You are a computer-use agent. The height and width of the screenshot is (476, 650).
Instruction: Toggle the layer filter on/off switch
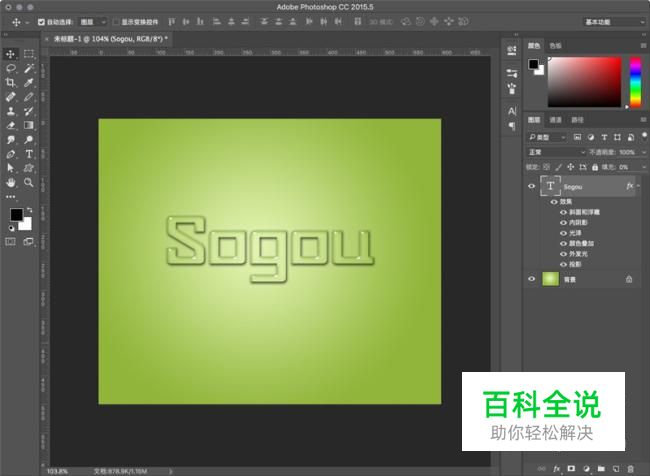click(644, 136)
